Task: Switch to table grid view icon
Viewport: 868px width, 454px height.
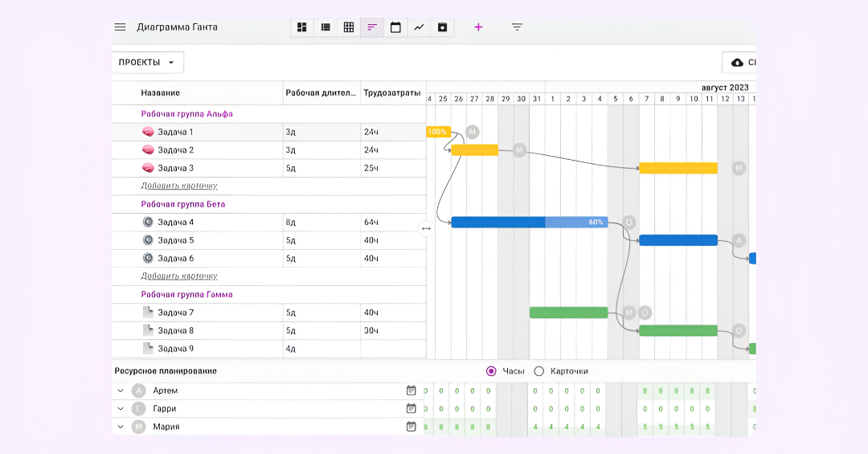Action: (349, 27)
